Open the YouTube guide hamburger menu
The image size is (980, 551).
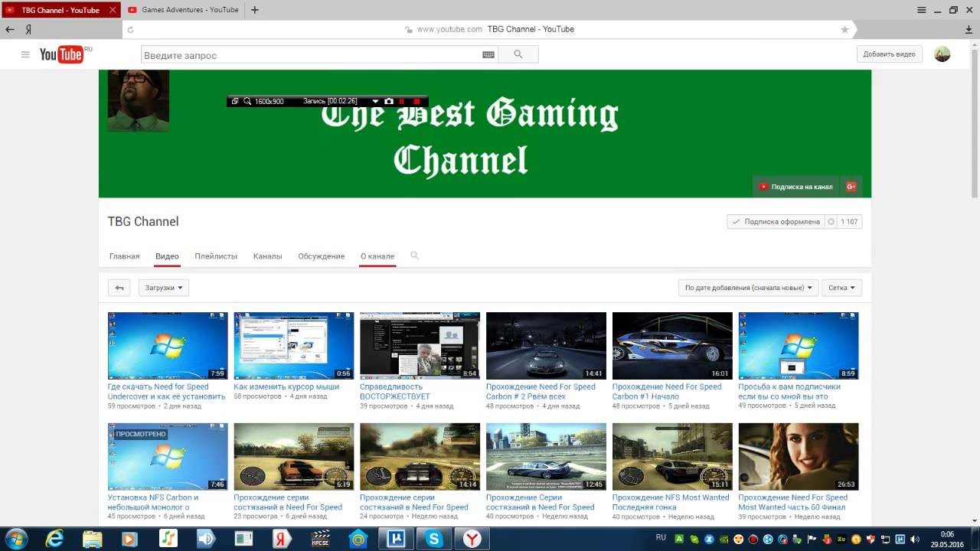pos(25,54)
